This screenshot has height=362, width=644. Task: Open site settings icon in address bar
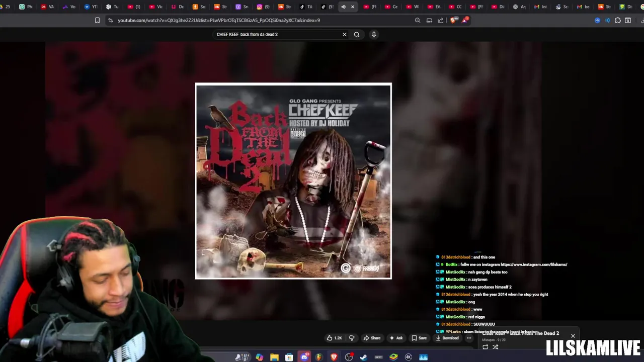coord(111,20)
